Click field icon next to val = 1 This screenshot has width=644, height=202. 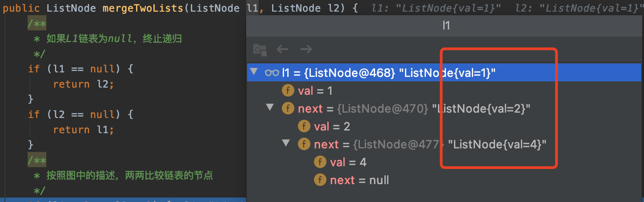point(288,91)
